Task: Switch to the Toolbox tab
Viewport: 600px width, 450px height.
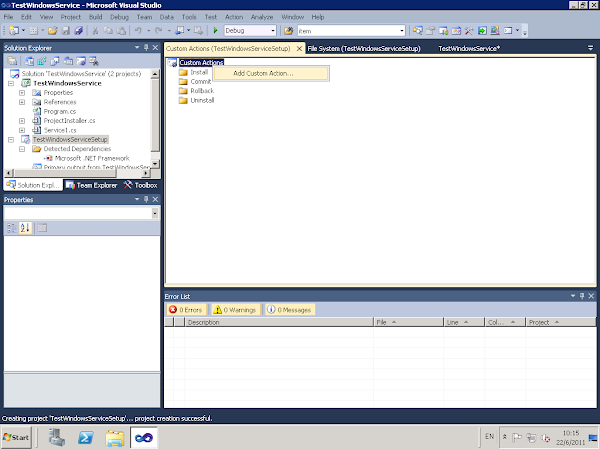Action: click(x=140, y=185)
